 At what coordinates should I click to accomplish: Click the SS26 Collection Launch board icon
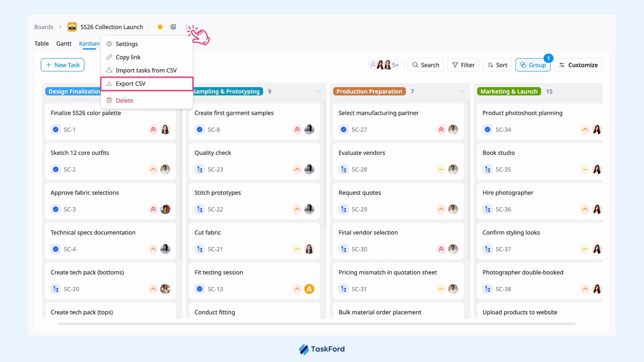coord(72,27)
